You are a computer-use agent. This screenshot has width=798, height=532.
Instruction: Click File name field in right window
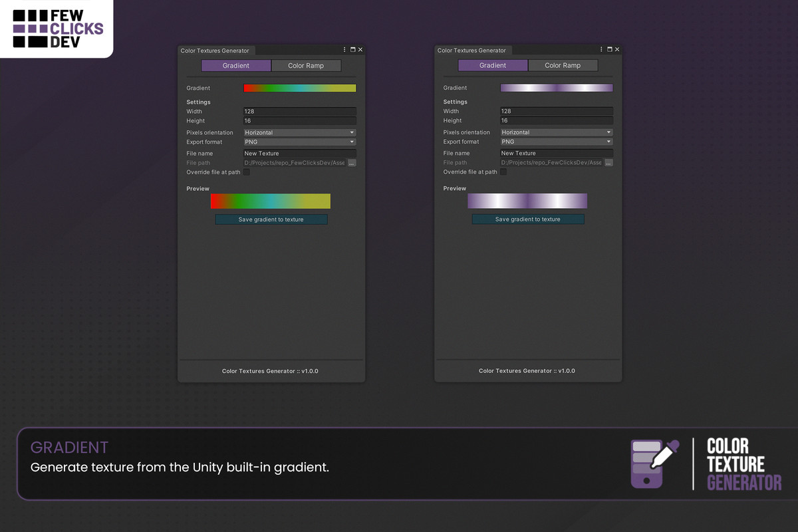coord(557,154)
